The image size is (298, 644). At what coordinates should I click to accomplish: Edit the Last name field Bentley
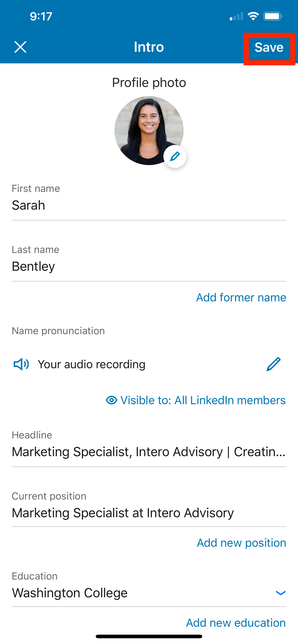[149, 266]
